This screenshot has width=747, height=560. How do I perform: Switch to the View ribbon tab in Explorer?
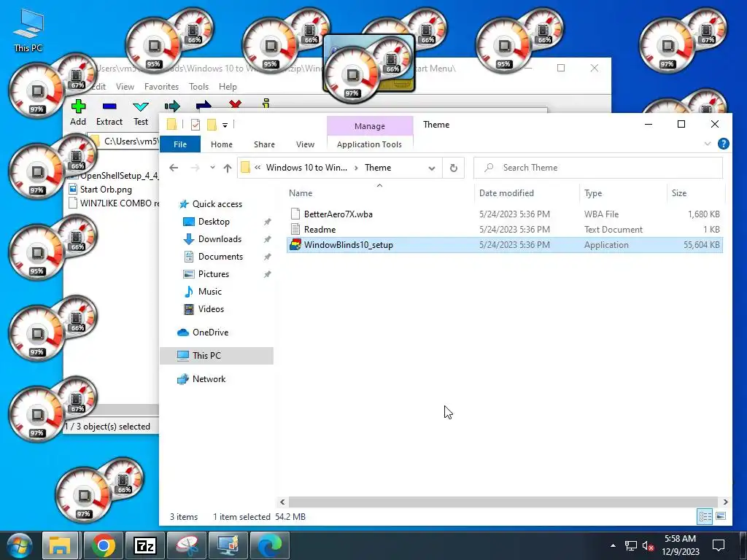[x=305, y=144]
